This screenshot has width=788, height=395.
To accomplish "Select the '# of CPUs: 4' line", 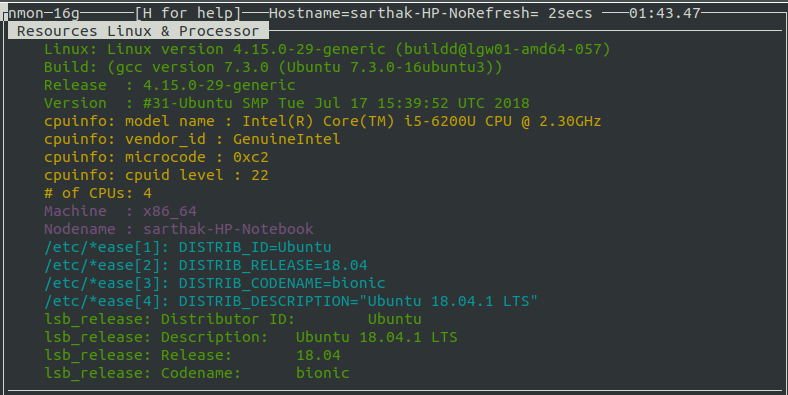I will [98, 193].
